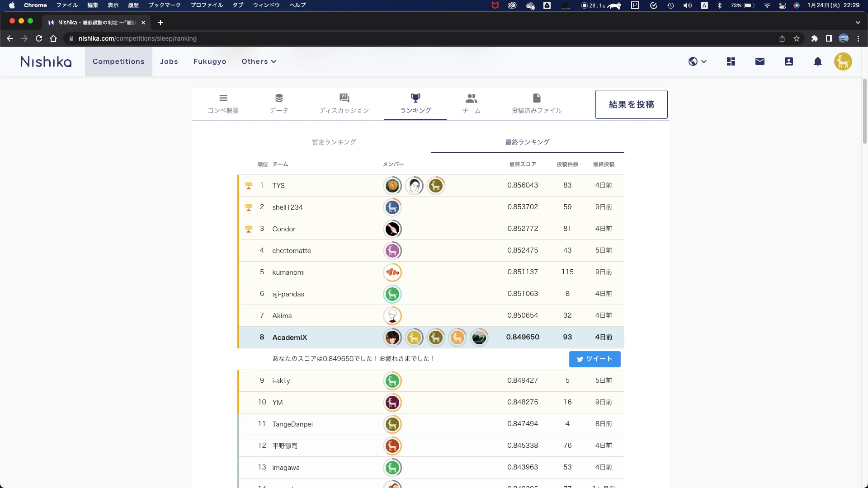The image size is (868, 488).
Task: Toggle Chrome side panel icon
Action: tap(829, 38)
